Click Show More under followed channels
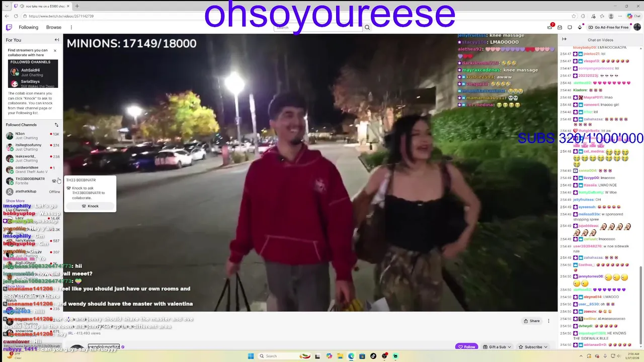Viewport: 644px width, 362px height. tap(15, 201)
